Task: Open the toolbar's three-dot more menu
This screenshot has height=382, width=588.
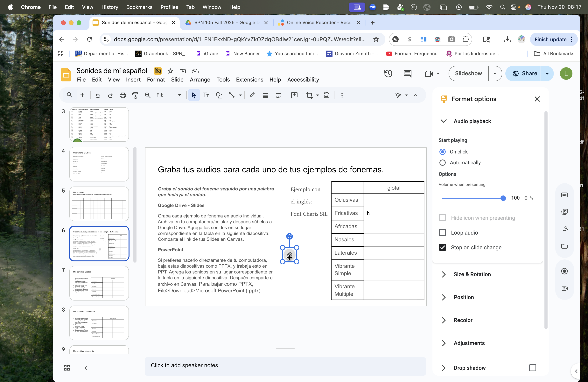Action: 342,95
